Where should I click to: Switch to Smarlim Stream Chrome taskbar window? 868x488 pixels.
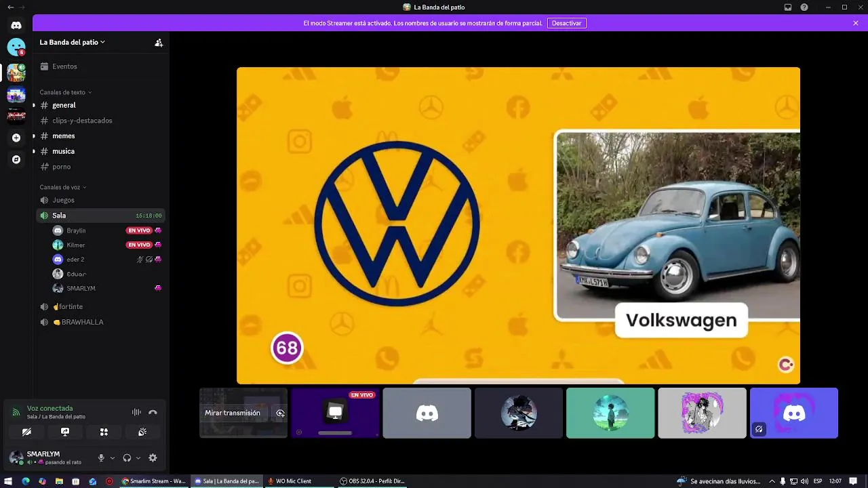[154, 481]
